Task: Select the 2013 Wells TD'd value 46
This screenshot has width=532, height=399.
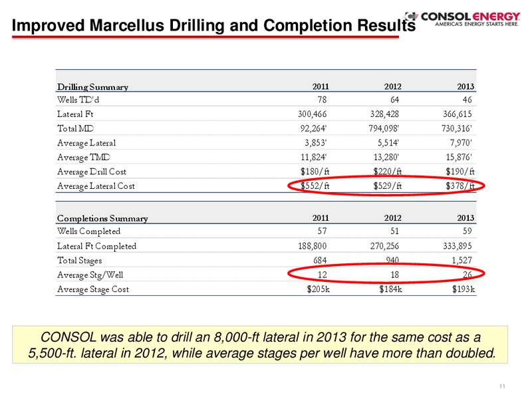Action: pyautogui.click(x=467, y=100)
